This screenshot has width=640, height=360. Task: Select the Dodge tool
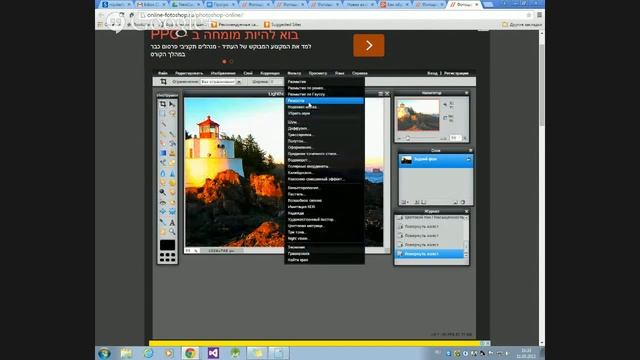pos(163,192)
